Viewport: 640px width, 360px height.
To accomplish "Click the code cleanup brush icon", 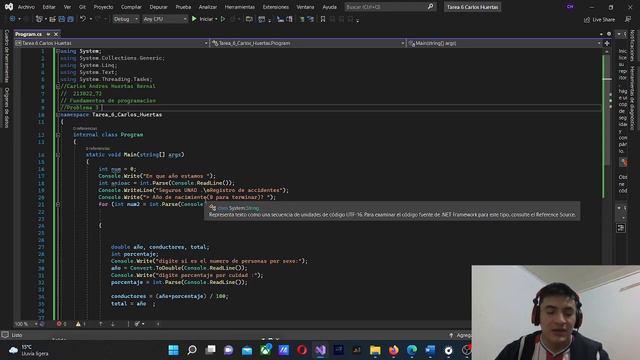I will point(138,324).
